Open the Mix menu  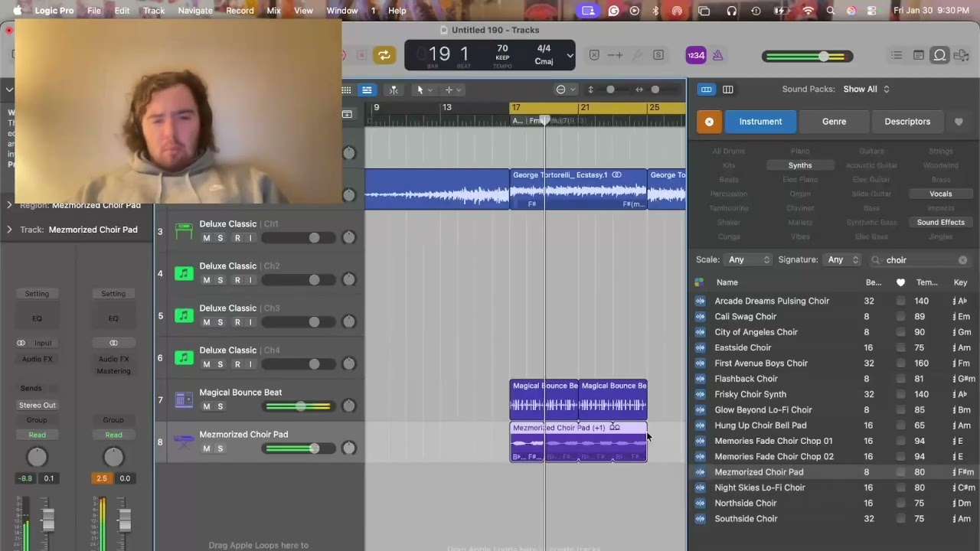(x=273, y=11)
